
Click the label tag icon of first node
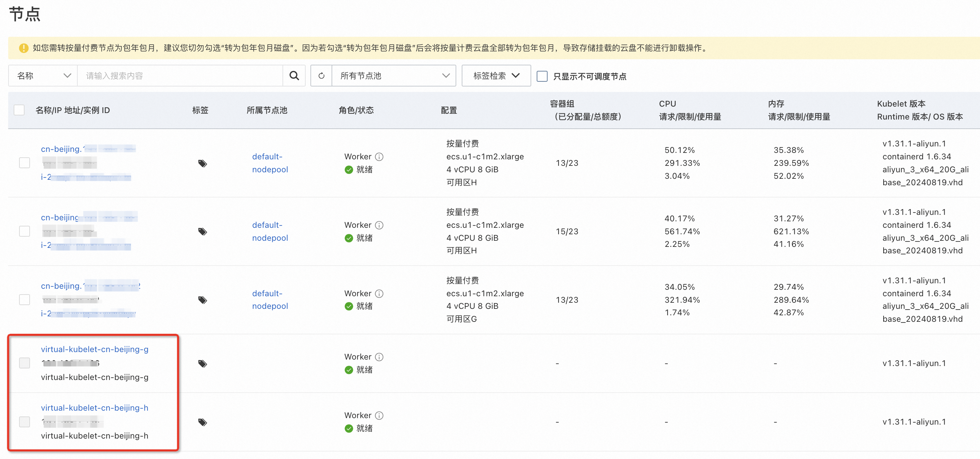tap(202, 163)
